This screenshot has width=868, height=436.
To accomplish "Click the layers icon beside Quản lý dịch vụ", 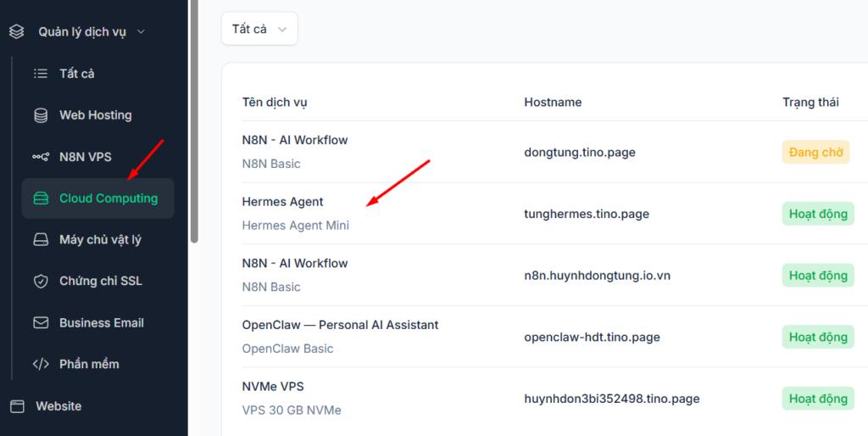I will click(17, 31).
